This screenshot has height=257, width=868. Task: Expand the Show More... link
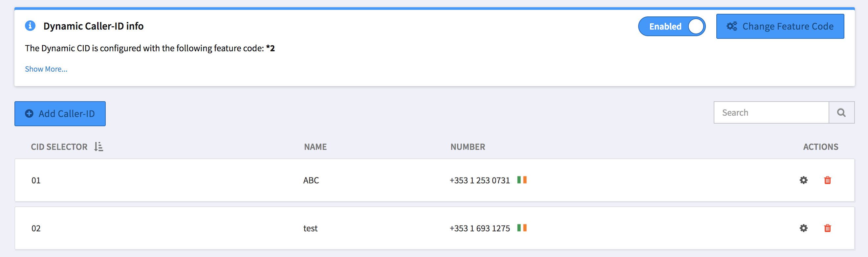tap(46, 69)
